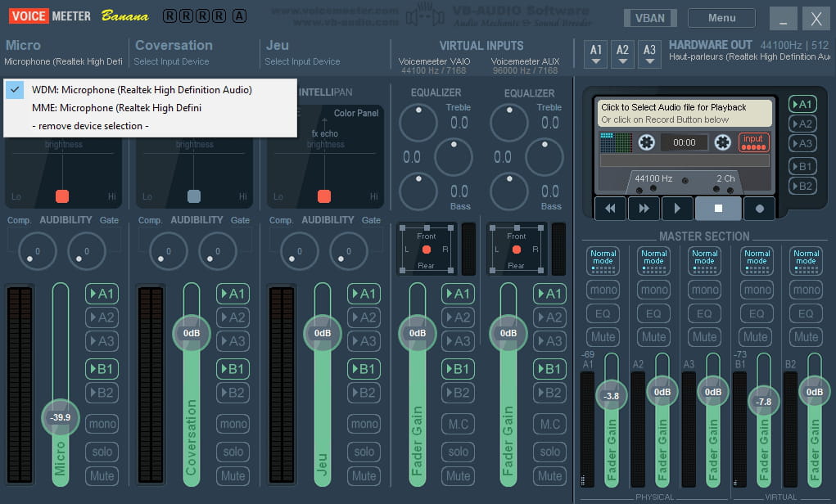836x504 pixels.
Task: Open the A1 hardware output dropdown
Action: [x=596, y=54]
